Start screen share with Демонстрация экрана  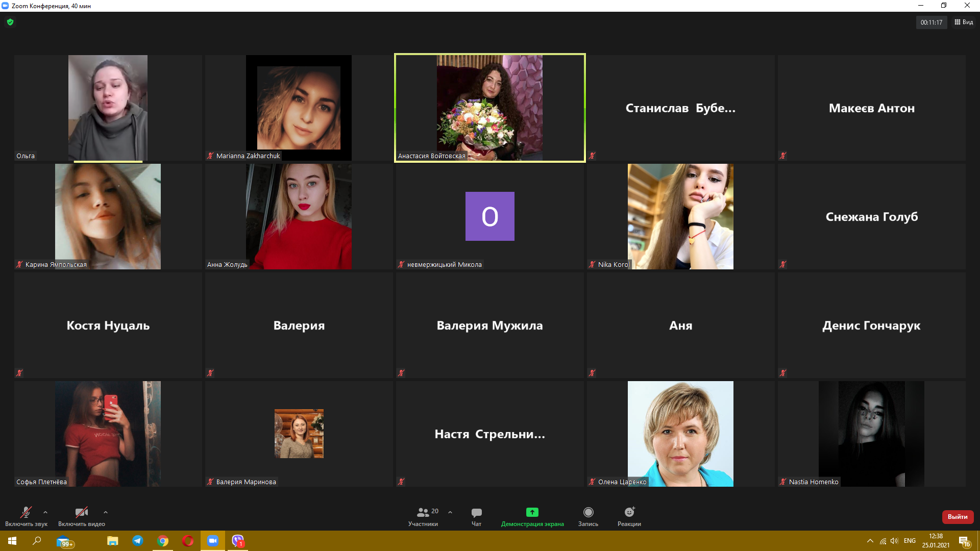[532, 516]
